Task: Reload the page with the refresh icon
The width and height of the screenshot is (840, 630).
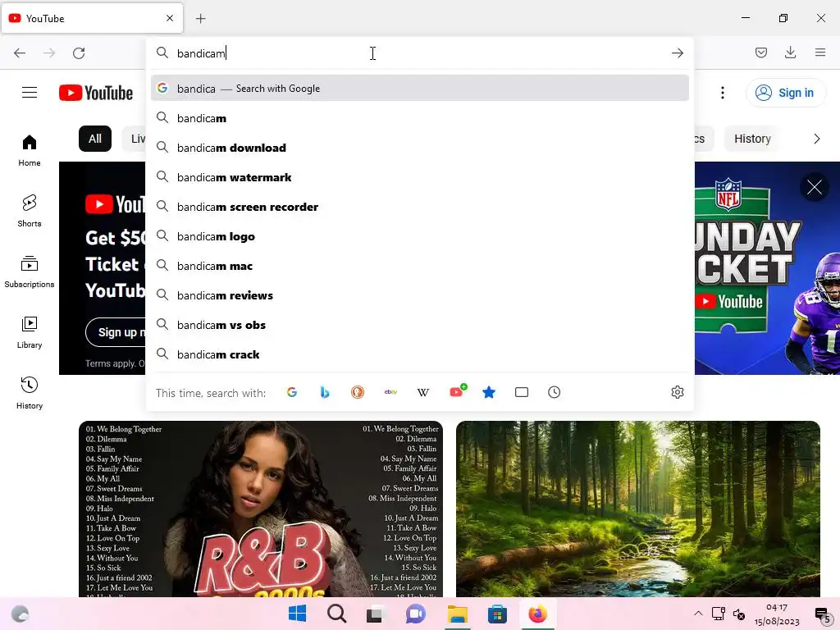Action: point(79,53)
